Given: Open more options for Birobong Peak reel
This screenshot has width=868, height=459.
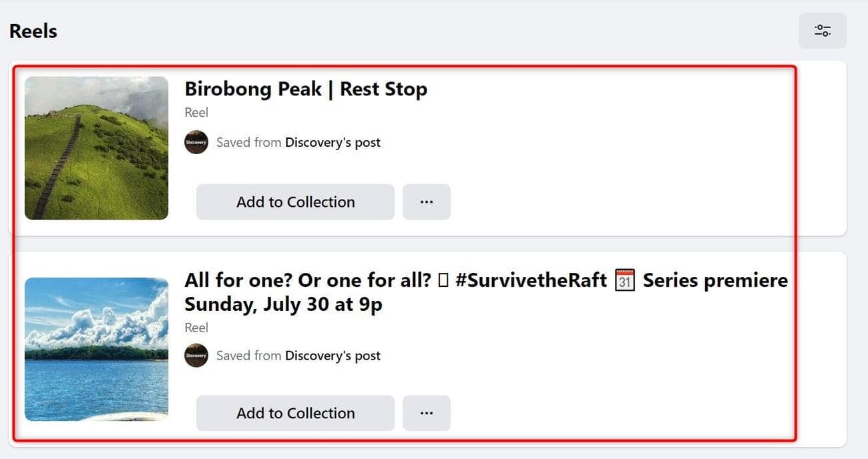Looking at the screenshot, I should (x=427, y=201).
